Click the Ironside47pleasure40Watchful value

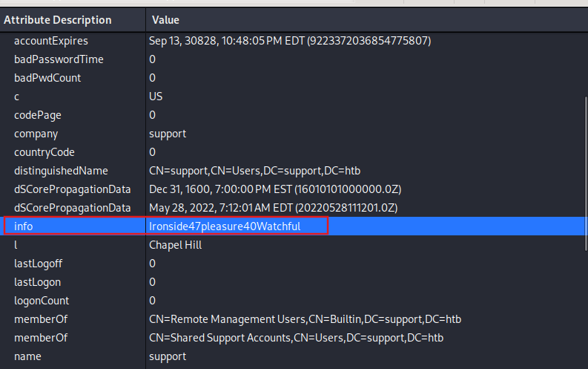click(225, 226)
